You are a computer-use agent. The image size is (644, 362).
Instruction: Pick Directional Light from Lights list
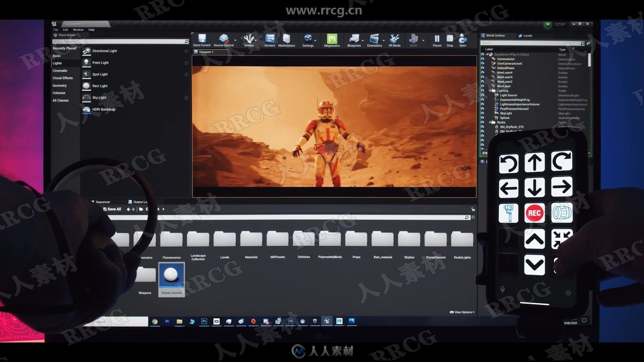pyautogui.click(x=134, y=51)
